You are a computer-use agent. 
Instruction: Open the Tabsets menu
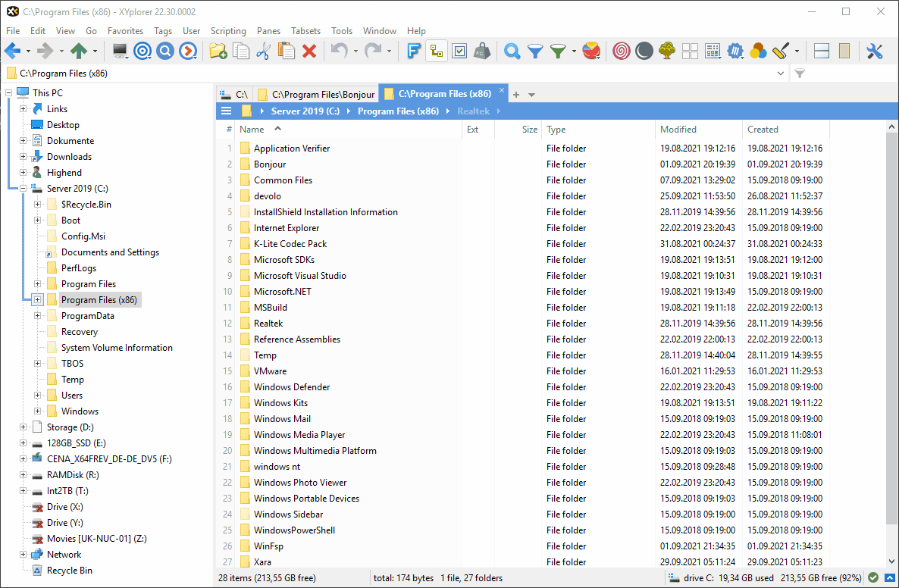pyautogui.click(x=305, y=31)
